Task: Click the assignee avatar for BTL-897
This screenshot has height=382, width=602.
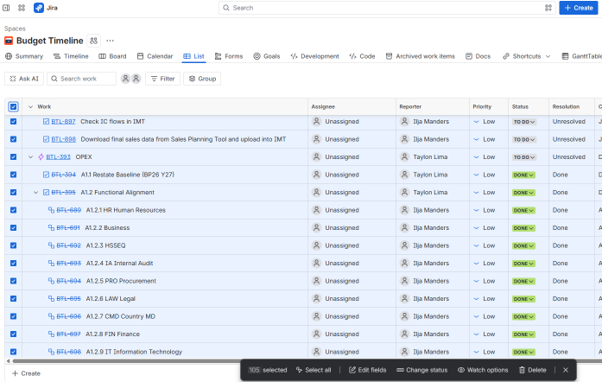Action: [x=316, y=121]
